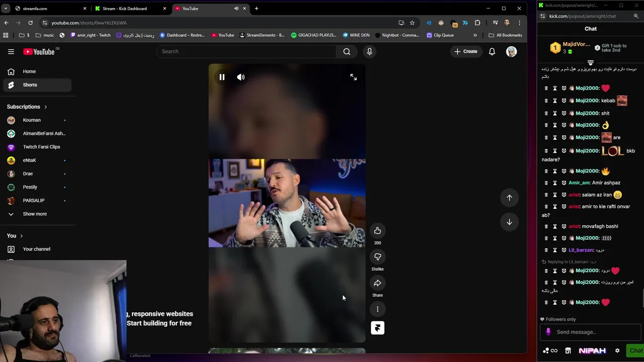The image size is (644, 362).
Task: Click the magnifier search button
Action: (347, 51)
